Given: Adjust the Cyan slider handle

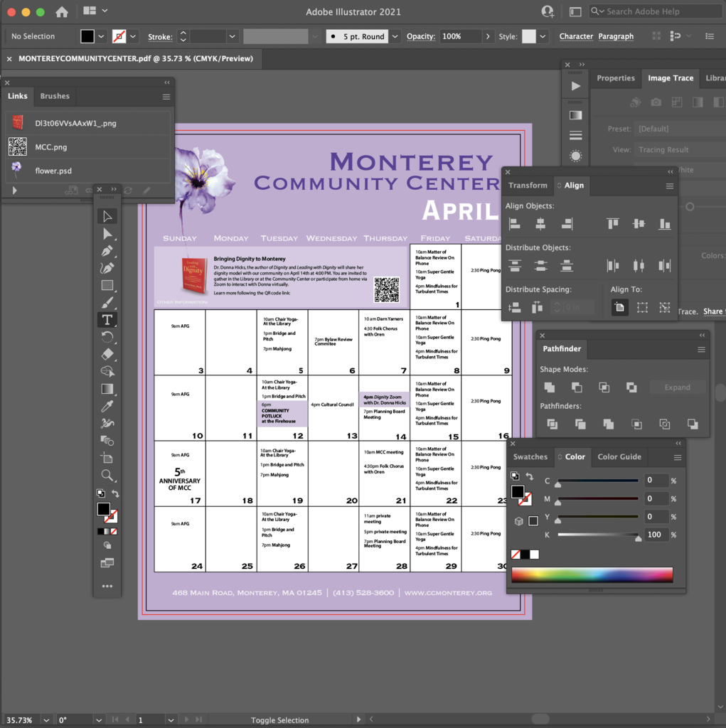Looking at the screenshot, I should click(558, 484).
